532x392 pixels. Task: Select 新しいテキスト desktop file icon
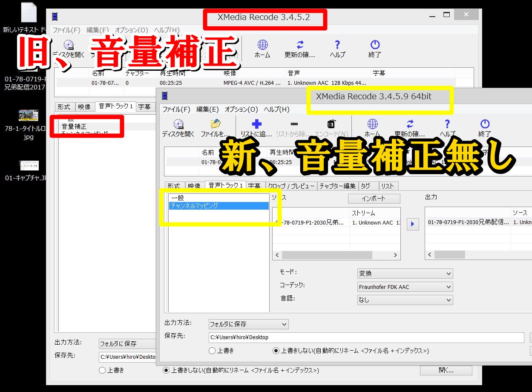(29, 13)
